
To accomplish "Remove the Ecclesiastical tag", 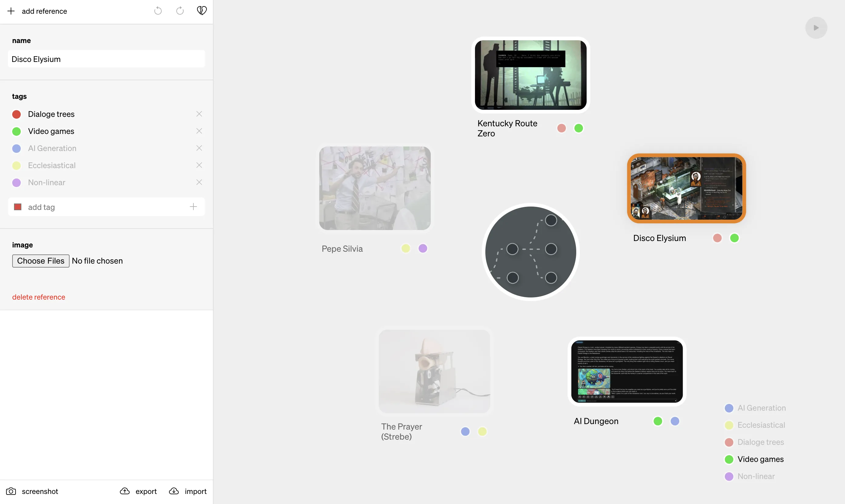I will (199, 165).
